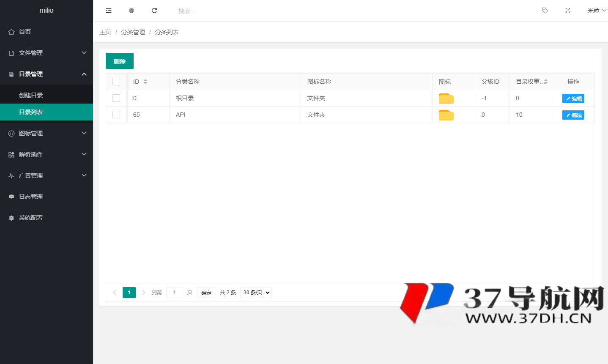Click the globe language icon
The width and height of the screenshot is (608, 364).
tap(131, 10)
